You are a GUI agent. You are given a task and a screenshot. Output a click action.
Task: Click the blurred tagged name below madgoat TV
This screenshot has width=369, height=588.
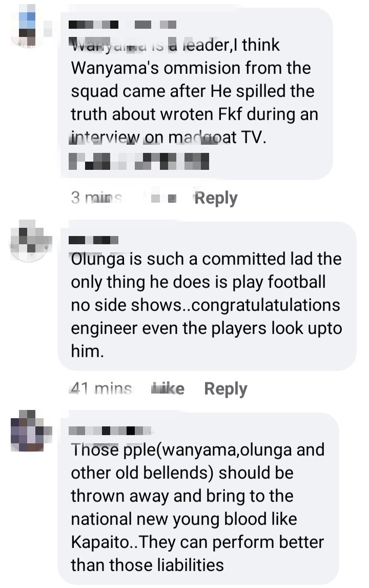click(139, 161)
